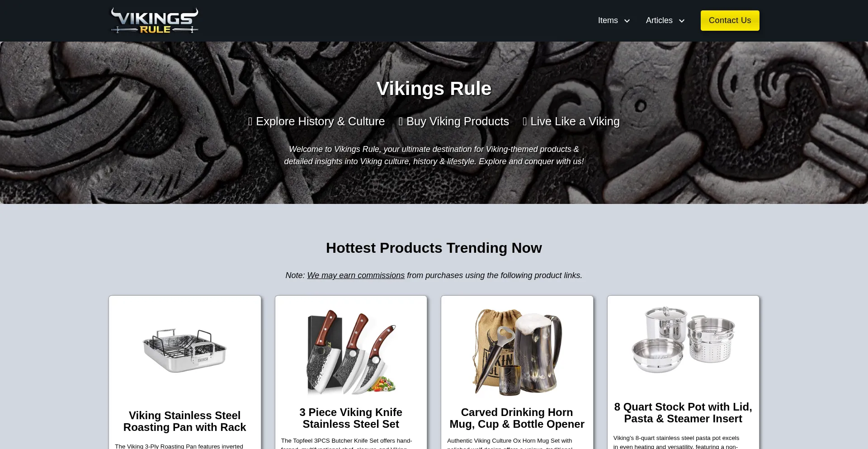The image size is (868, 449).
Task: Click the Vikings Rule logo
Action: click(155, 20)
